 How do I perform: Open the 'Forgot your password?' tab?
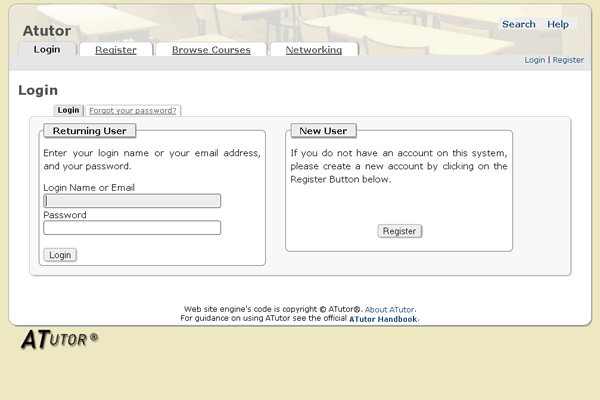[133, 110]
